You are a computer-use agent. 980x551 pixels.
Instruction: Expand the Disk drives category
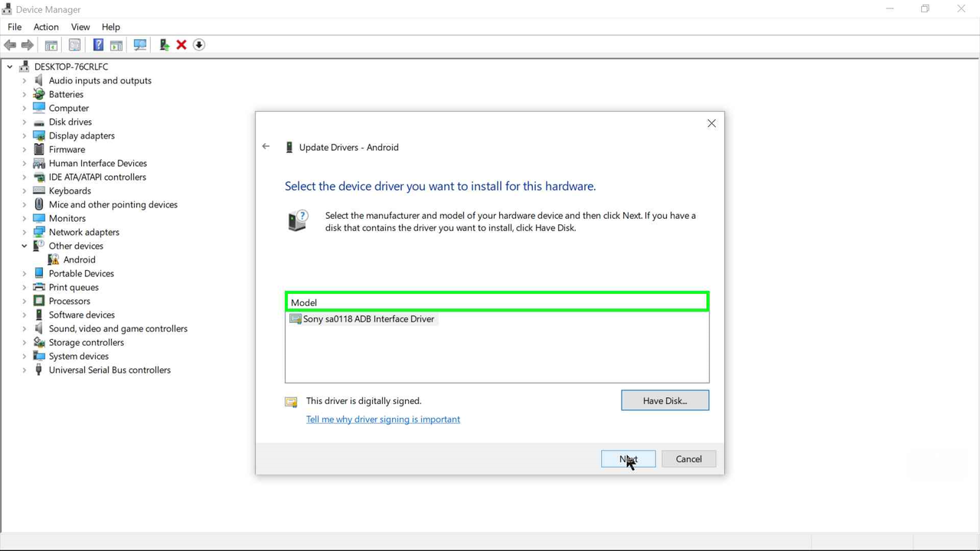click(x=24, y=122)
